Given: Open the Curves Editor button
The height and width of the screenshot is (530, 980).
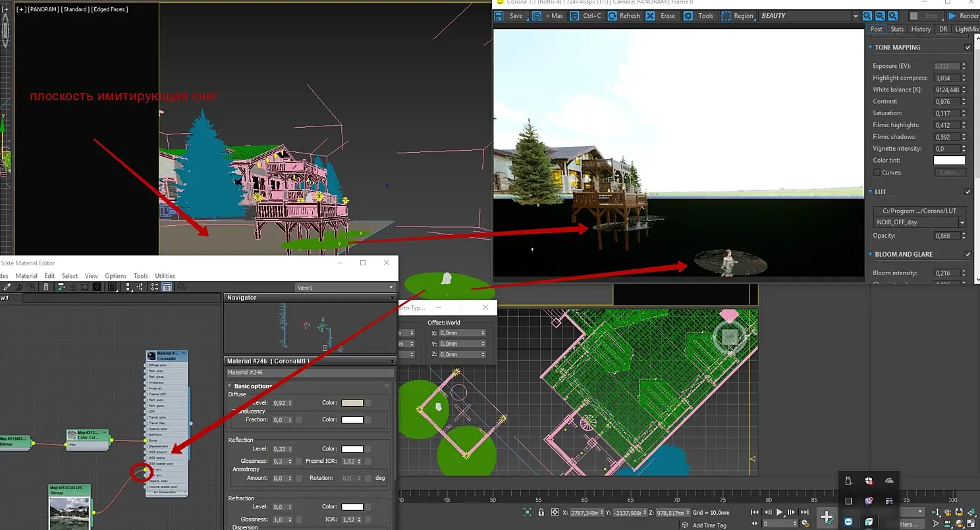Looking at the screenshot, I should pos(950,172).
